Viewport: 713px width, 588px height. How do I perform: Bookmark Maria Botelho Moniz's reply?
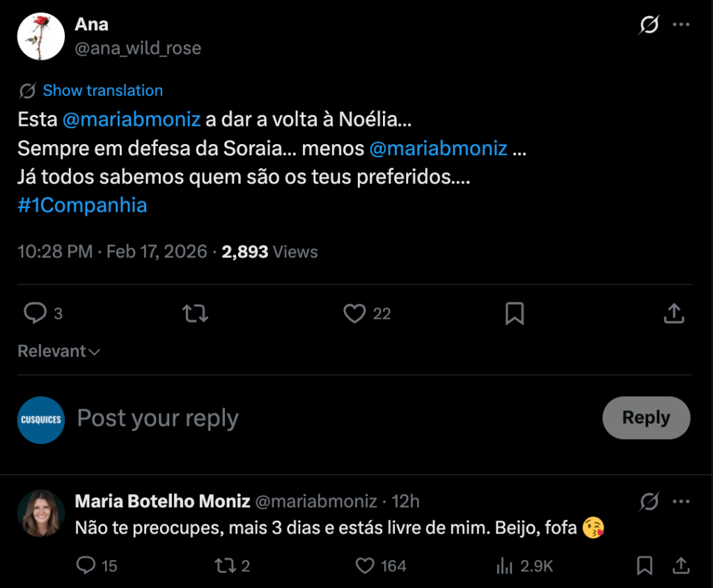645,566
